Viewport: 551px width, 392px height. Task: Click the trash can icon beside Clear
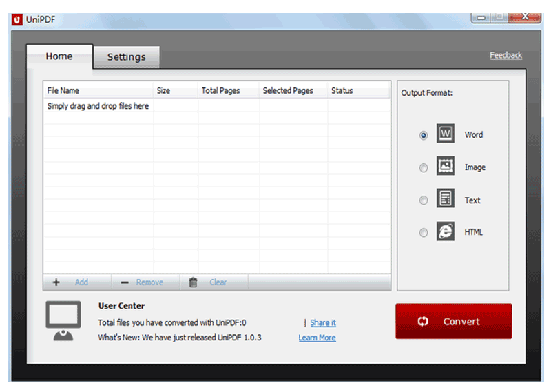click(x=193, y=282)
